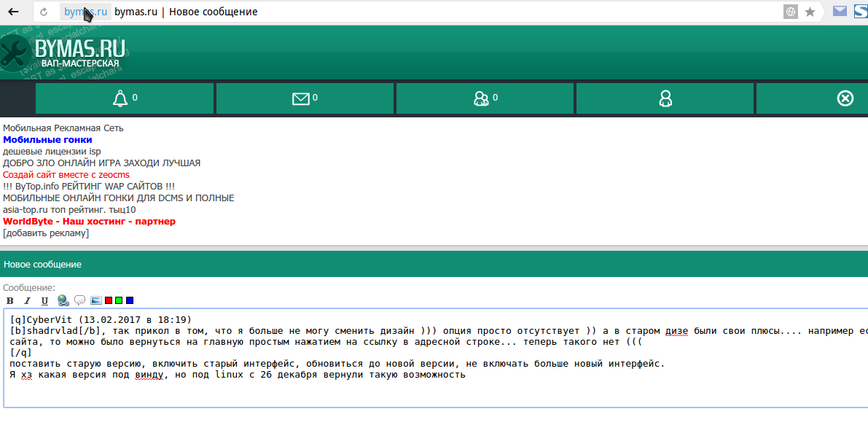868x425 pixels.
Task: Bookmark page with star icon
Action: (x=810, y=12)
